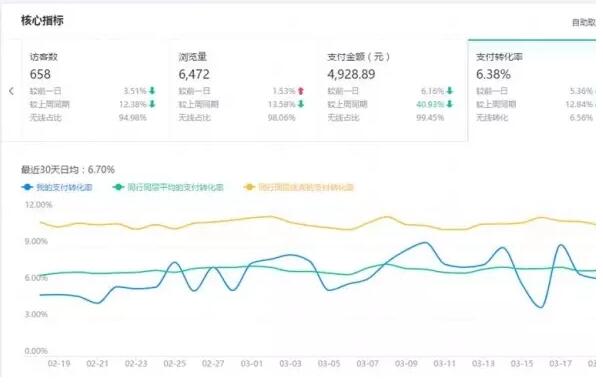
Task: Click the down arrow beside 6.16%
Action: coord(450,91)
